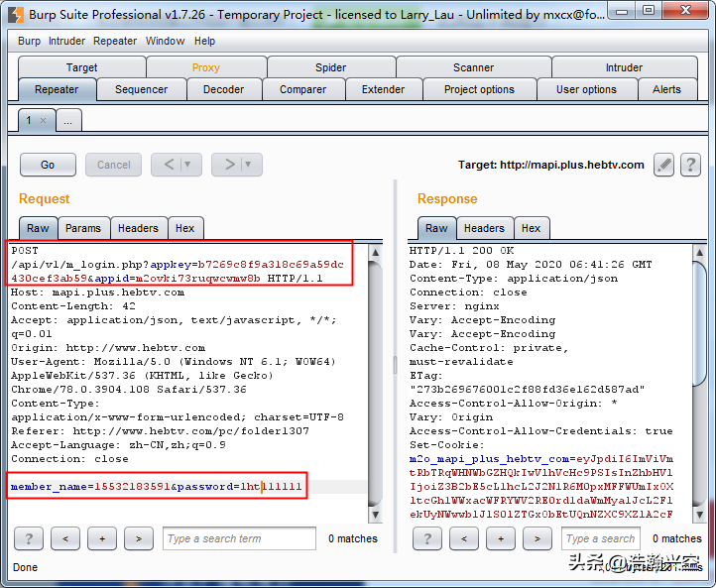Open the Window menu
Viewport: 716px width, 588px height.
[165, 41]
